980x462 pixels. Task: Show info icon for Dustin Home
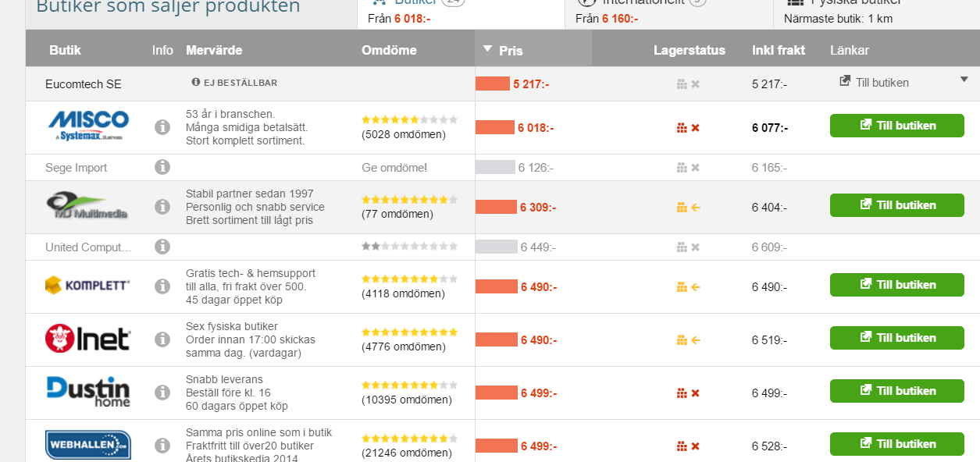tap(162, 393)
